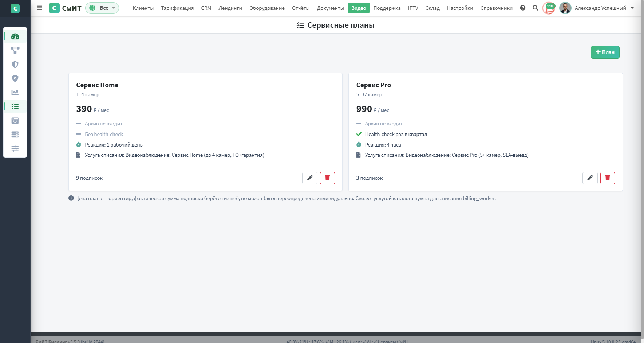
Task: Click the 5–32 камер subtitle
Action: [369, 94]
